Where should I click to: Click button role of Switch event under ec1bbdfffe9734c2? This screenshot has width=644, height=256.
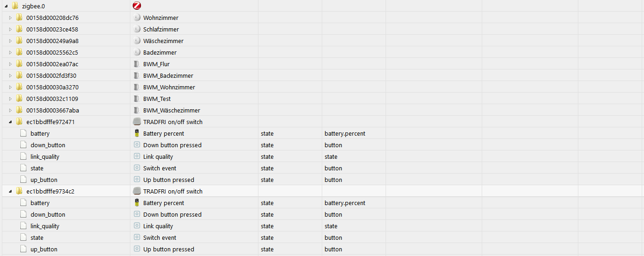333,237
